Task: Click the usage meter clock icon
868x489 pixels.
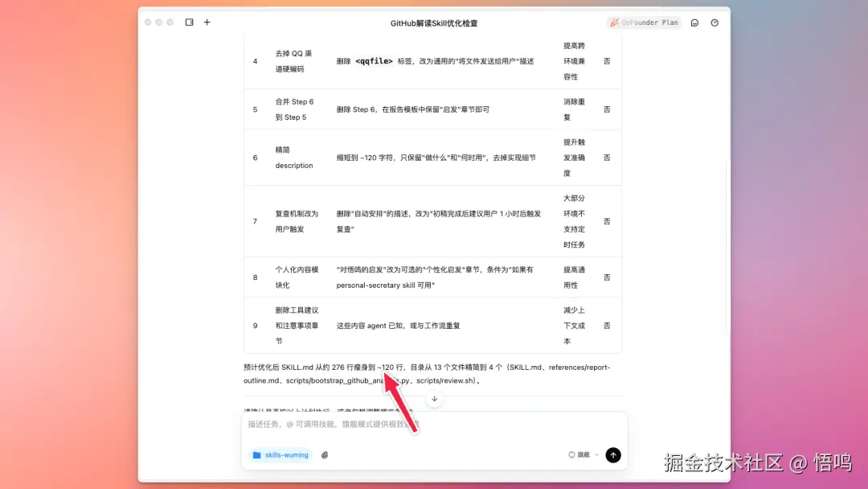Action: tap(714, 23)
